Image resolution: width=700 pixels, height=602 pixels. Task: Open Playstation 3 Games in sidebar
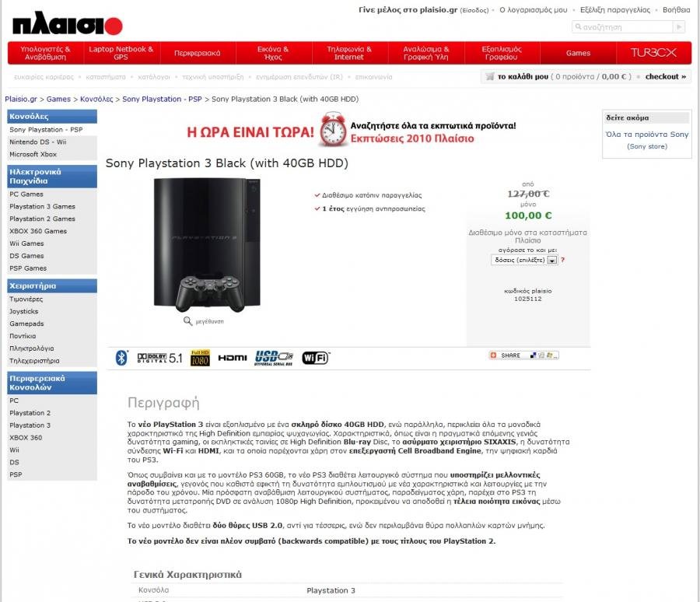coord(43,206)
